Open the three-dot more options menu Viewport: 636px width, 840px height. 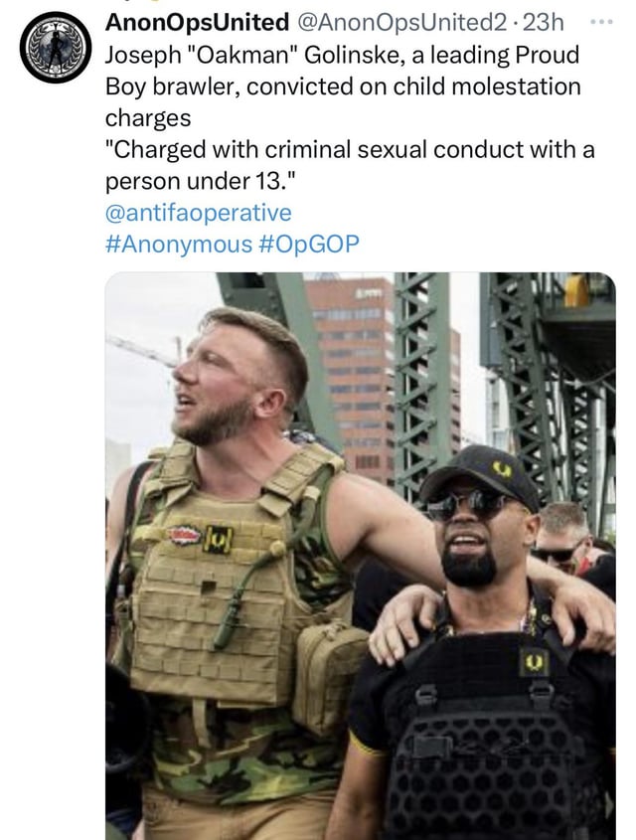pos(602,23)
